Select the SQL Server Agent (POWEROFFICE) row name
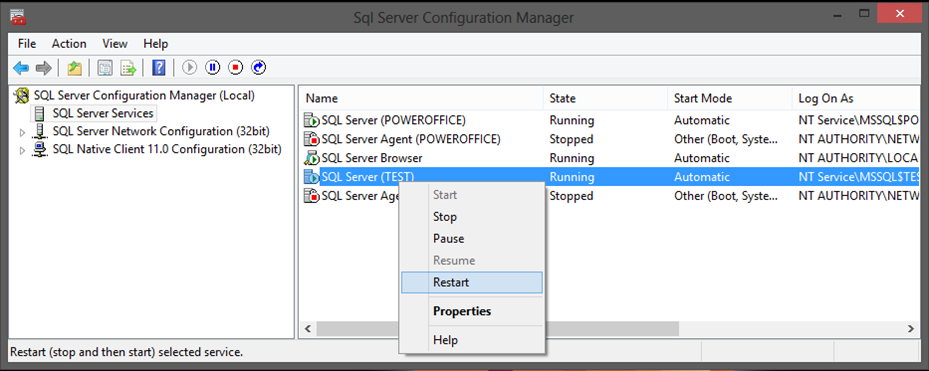The height and width of the screenshot is (371, 929). click(x=411, y=139)
